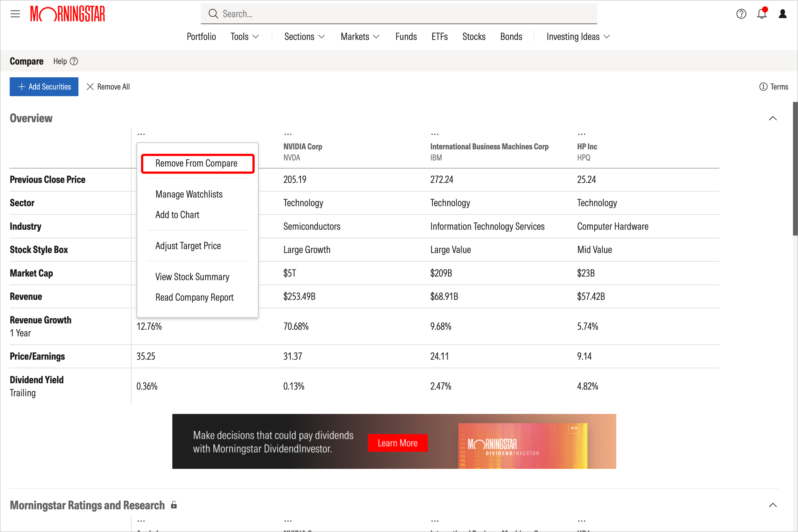Open the three-dot menu above International Business Machines
This screenshot has width=798, height=532.
point(435,134)
